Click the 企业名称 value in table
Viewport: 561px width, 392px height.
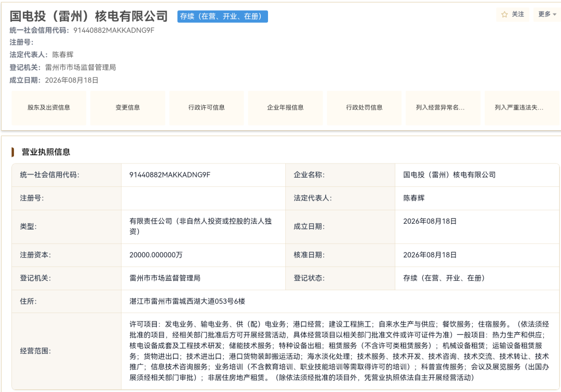click(449, 175)
